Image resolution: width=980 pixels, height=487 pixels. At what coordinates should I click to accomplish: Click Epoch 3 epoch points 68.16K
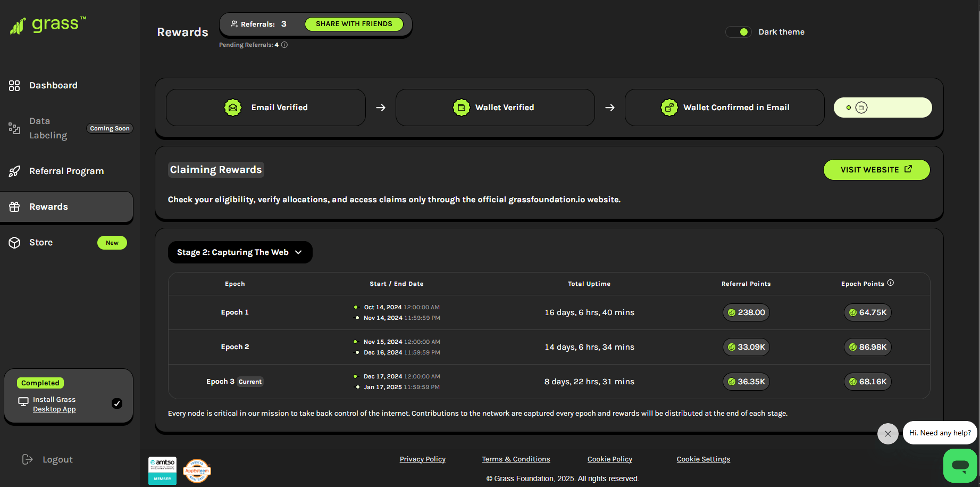coord(868,382)
